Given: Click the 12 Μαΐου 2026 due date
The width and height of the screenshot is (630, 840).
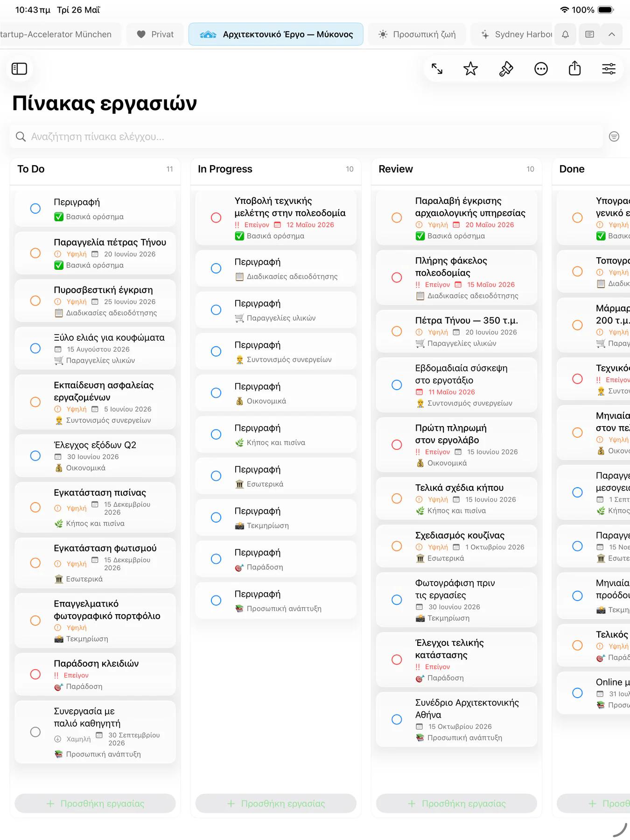Looking at the screenshot, I should [x=310, y=224].
